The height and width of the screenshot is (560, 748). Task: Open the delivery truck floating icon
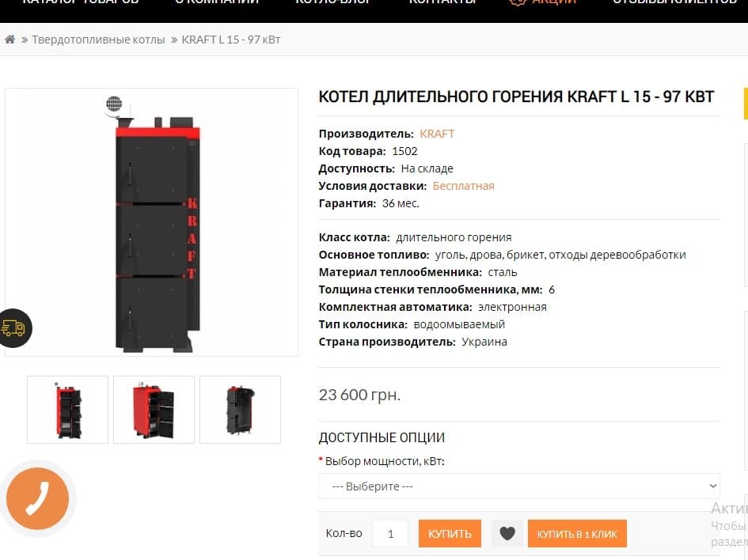click(14, 328)
